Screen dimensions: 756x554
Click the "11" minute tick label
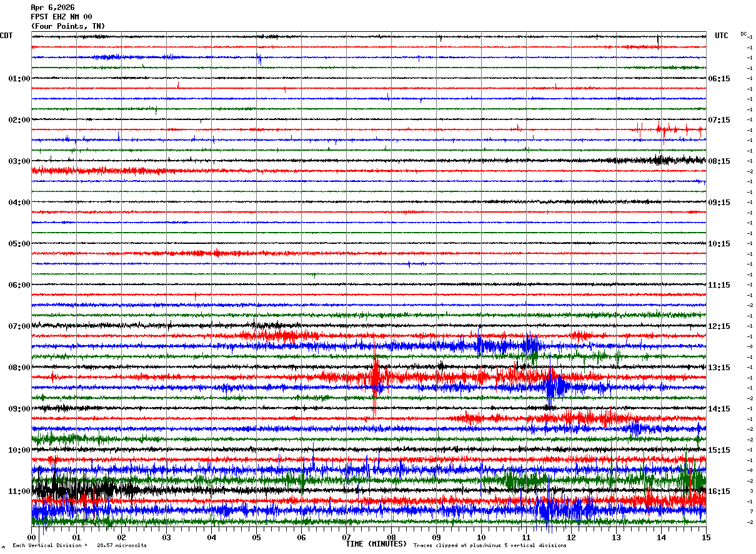[527, 537]
